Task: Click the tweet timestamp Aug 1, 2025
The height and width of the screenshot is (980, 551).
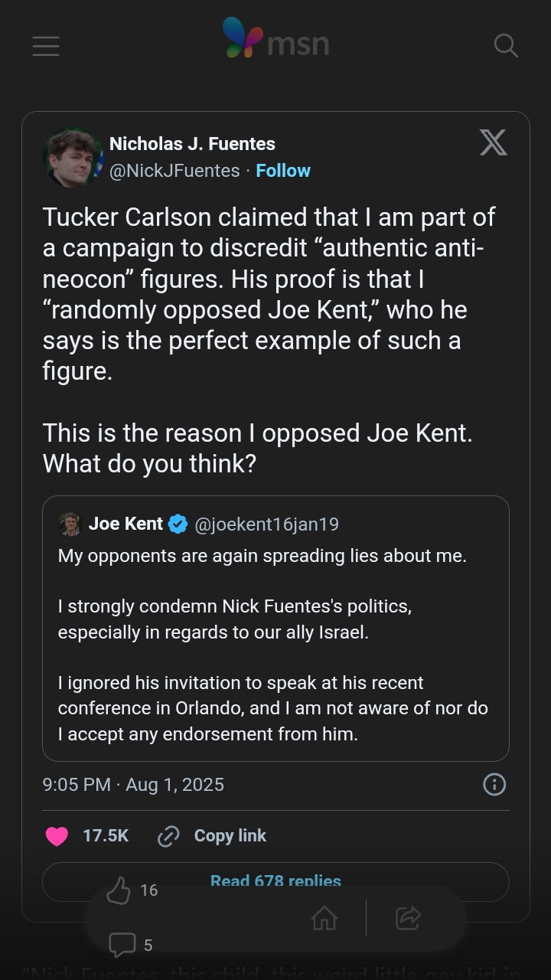Action: (133, 784)
